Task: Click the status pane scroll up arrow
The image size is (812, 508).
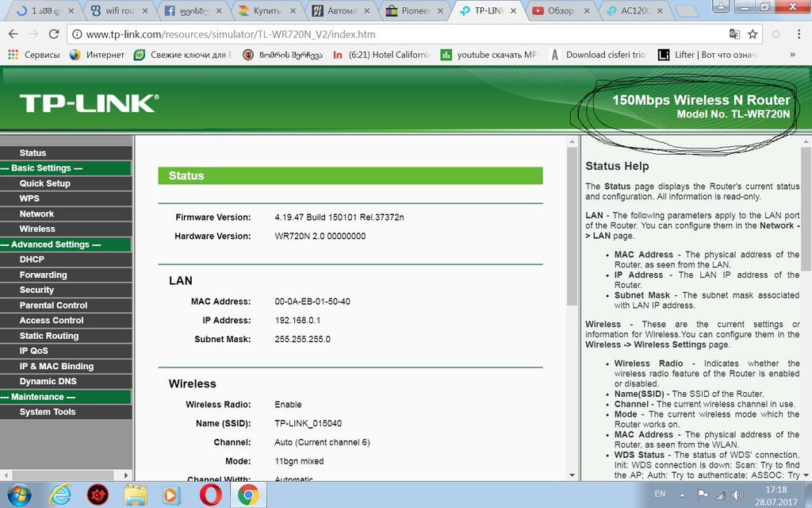Action: click(572, 141)
